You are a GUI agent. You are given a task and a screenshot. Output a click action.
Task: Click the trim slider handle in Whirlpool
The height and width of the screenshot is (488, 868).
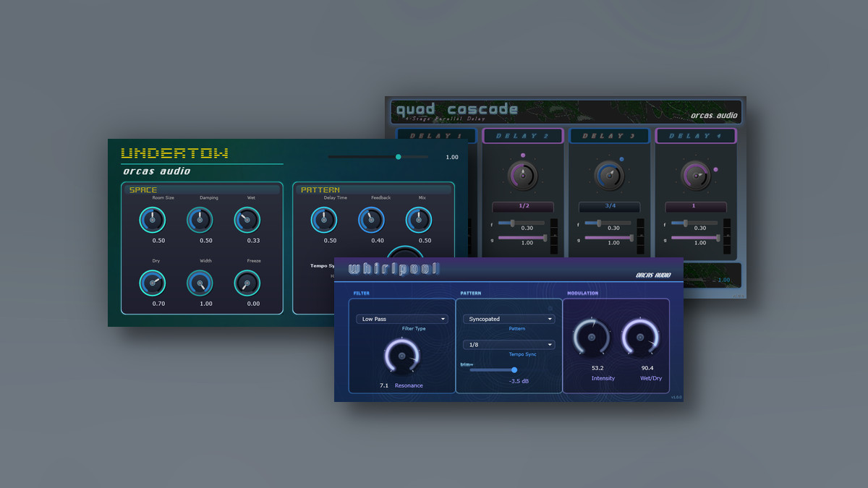(x=514, y=369)
